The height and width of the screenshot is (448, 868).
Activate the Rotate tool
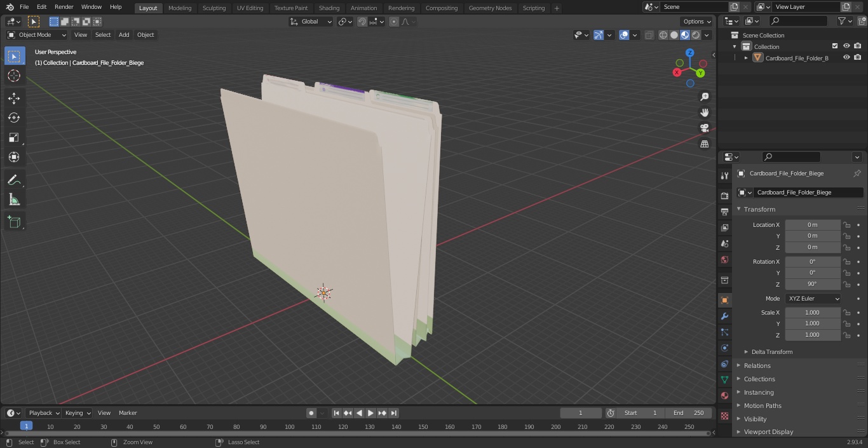[x=14, y=118]
